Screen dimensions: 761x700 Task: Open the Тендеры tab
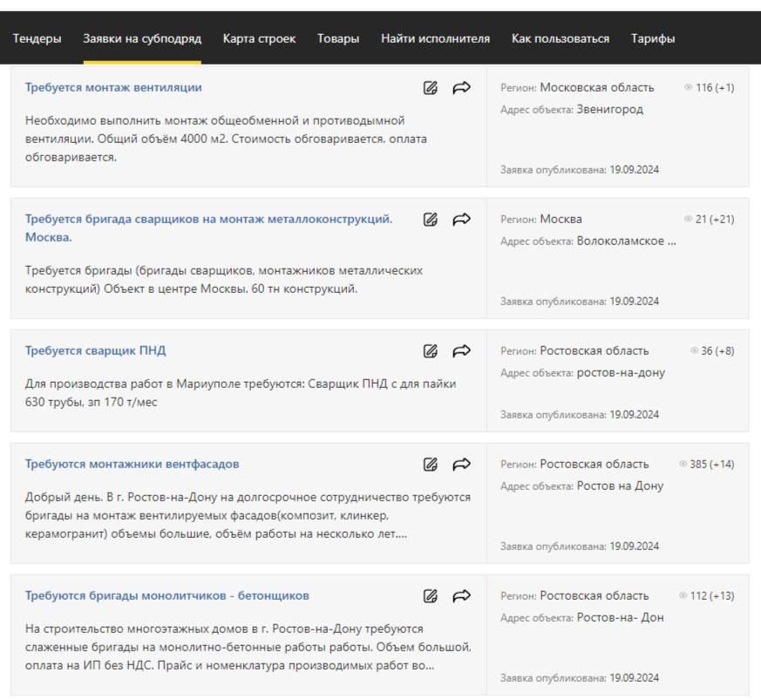(37, 38)
